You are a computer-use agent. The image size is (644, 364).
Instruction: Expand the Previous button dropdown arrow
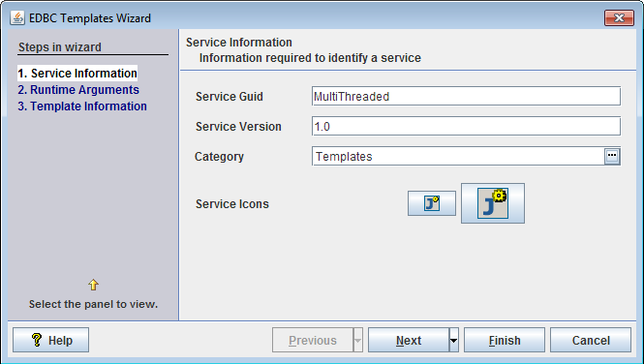pyautogui.click(x=357, y=340)
